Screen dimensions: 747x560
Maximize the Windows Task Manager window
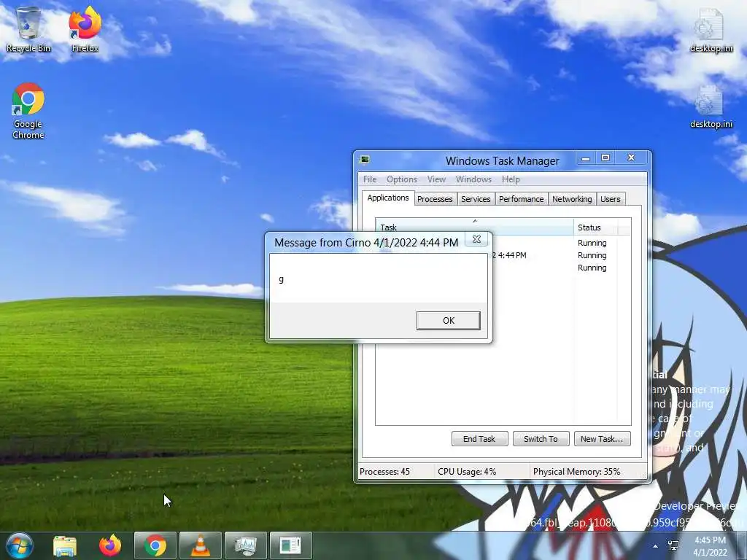click(605, 157)
